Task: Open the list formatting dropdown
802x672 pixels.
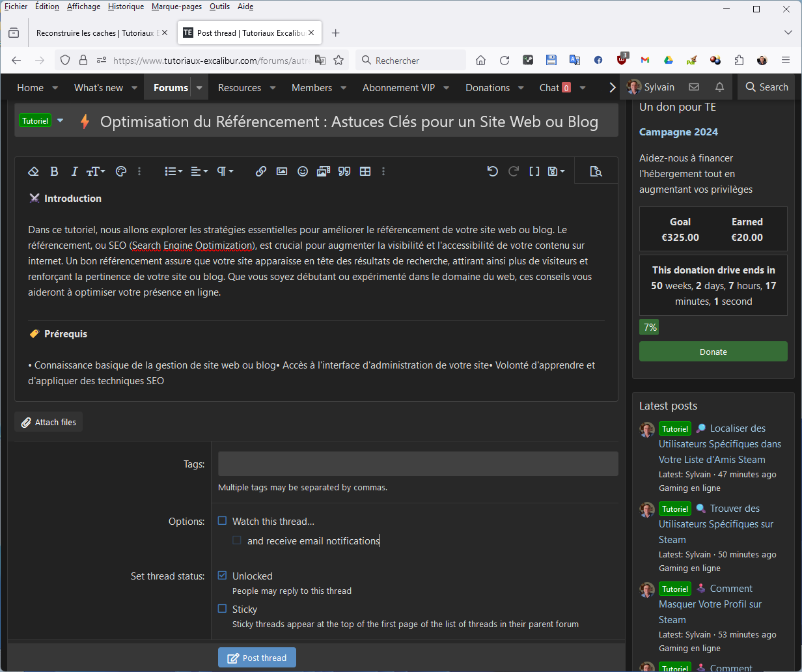Action: [x=174, y=171]
